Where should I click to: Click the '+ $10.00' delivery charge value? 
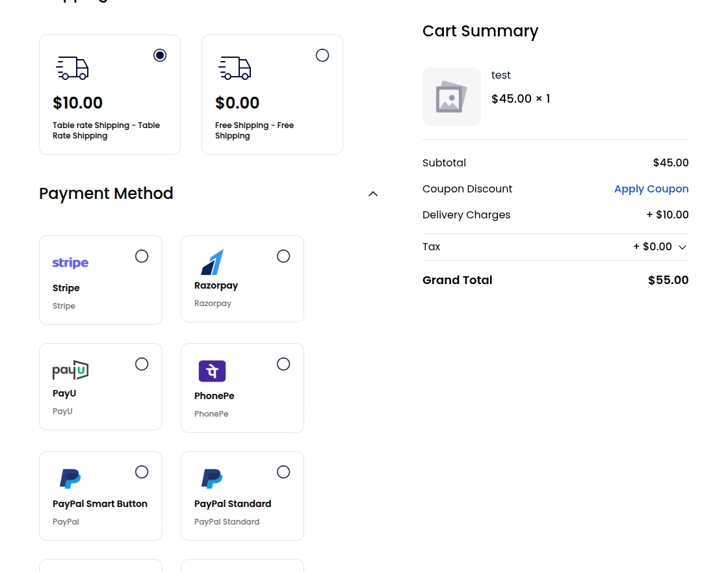[667, 215]
